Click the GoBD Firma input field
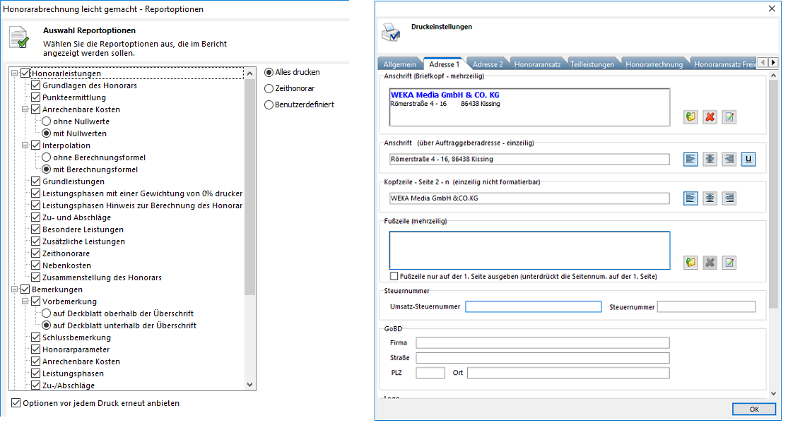 pyautogui.click(x=542, y=343)
